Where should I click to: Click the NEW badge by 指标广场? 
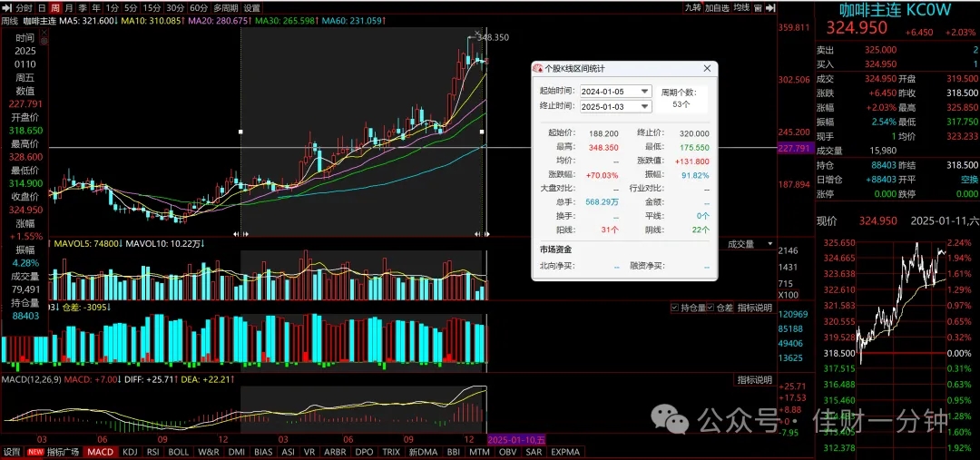pos(35,452)
